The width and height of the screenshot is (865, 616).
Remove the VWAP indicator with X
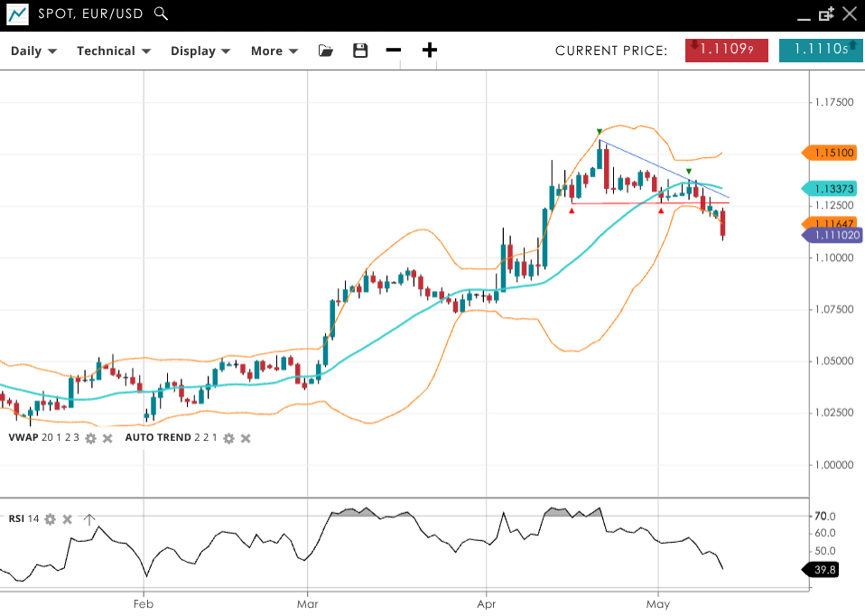[107, 438]
